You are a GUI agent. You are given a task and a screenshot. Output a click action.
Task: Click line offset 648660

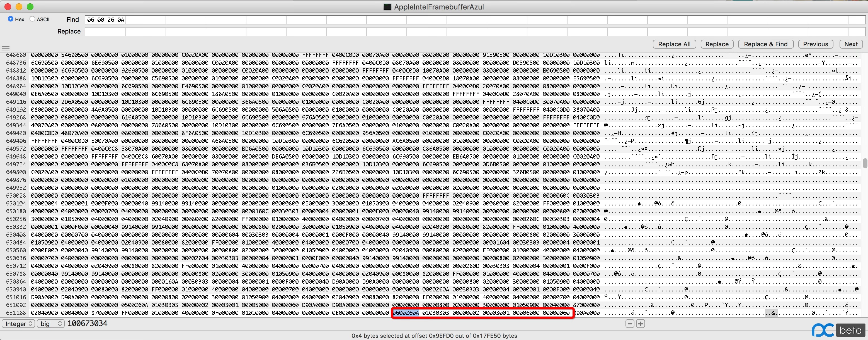point(16,55)
